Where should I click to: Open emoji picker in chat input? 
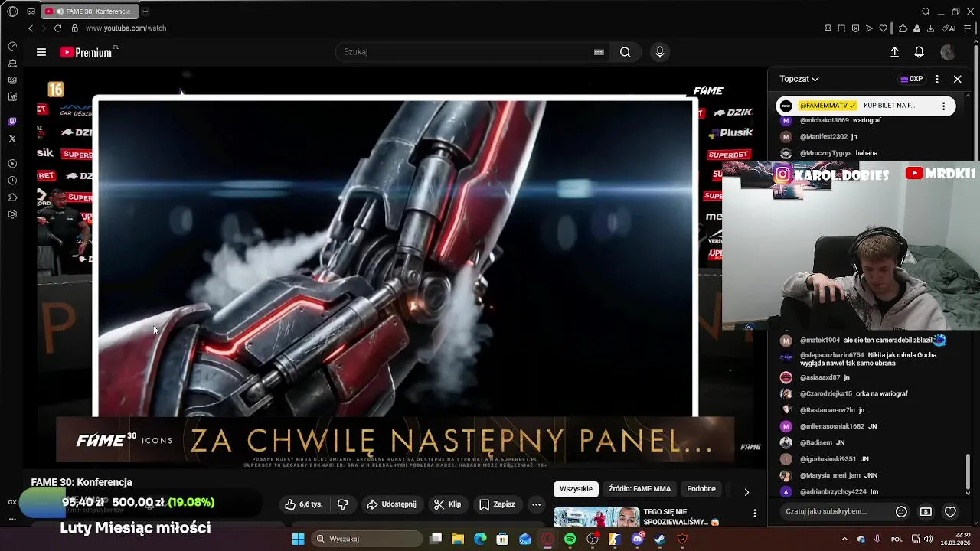coord(901,512)
